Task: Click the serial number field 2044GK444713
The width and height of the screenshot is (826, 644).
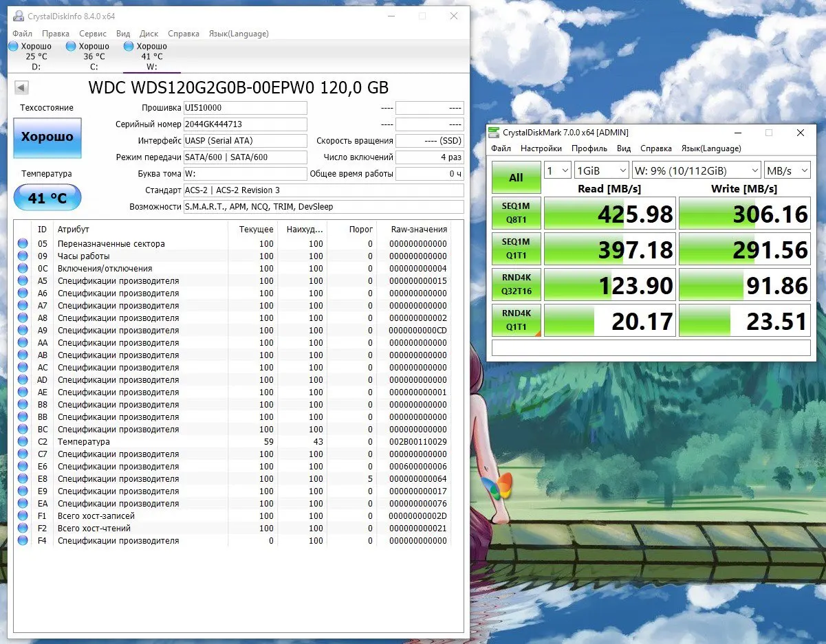Action: (245, 124)
